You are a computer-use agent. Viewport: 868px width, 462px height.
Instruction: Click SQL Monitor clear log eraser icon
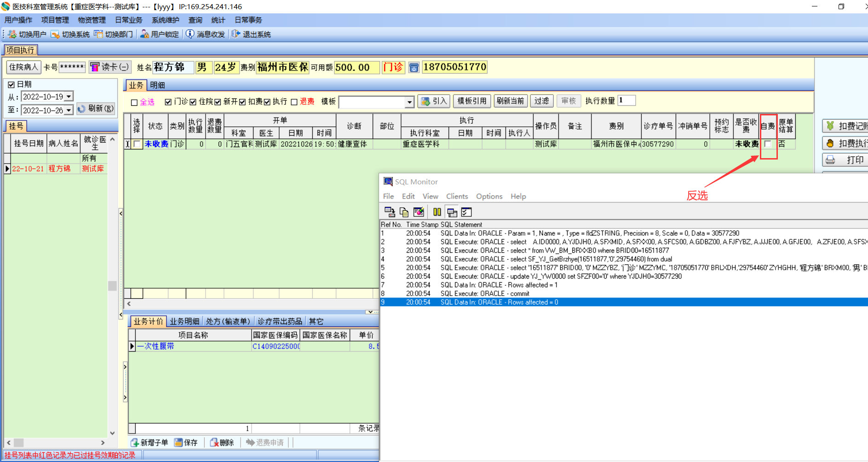point(419,212)
